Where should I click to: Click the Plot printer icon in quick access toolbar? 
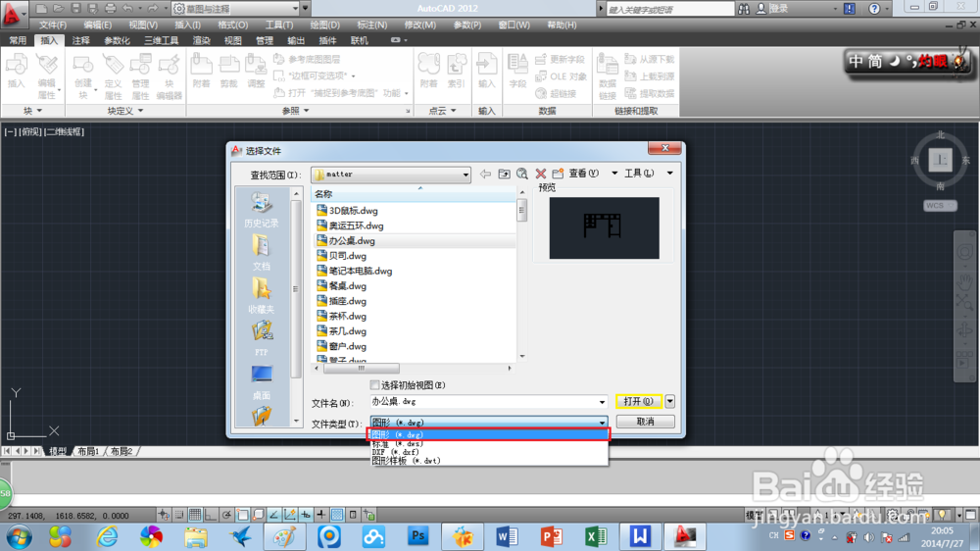click(x=110, y=9)
